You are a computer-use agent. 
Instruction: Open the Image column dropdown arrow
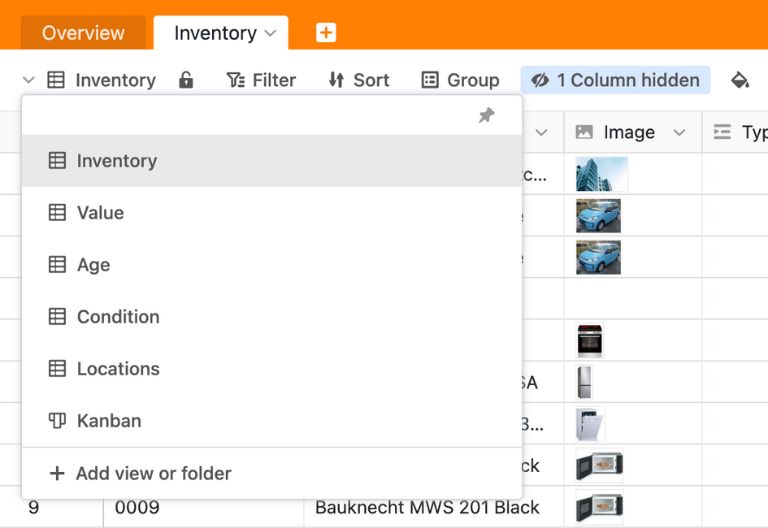(679, 132)
